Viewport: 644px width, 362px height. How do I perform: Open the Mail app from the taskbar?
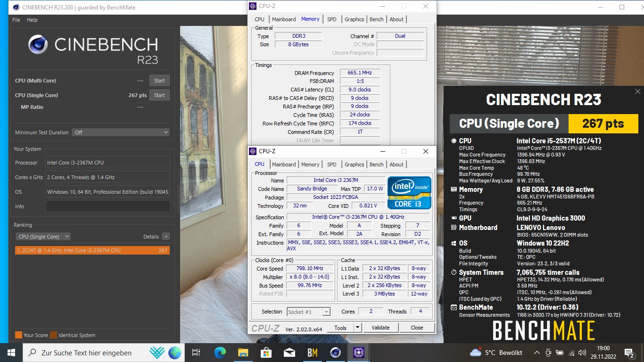tap(289, 352)
